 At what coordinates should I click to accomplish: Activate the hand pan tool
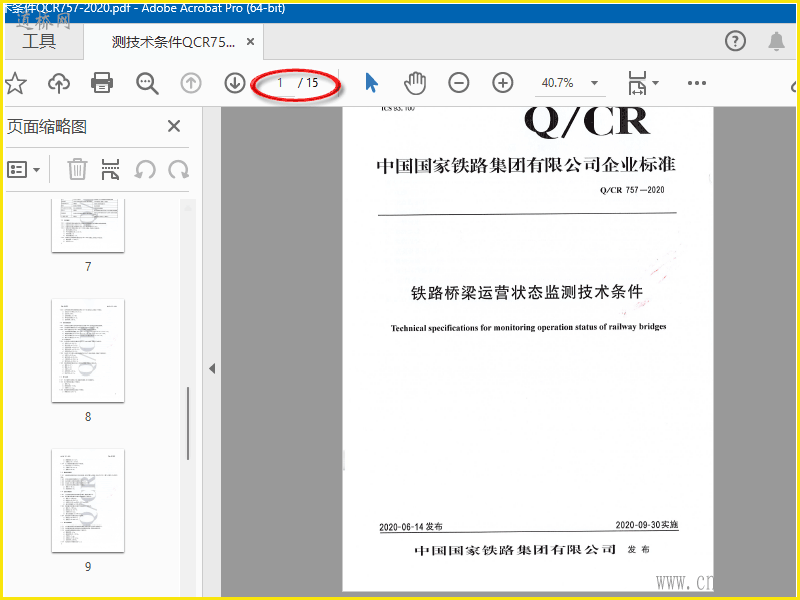point(415,83)
